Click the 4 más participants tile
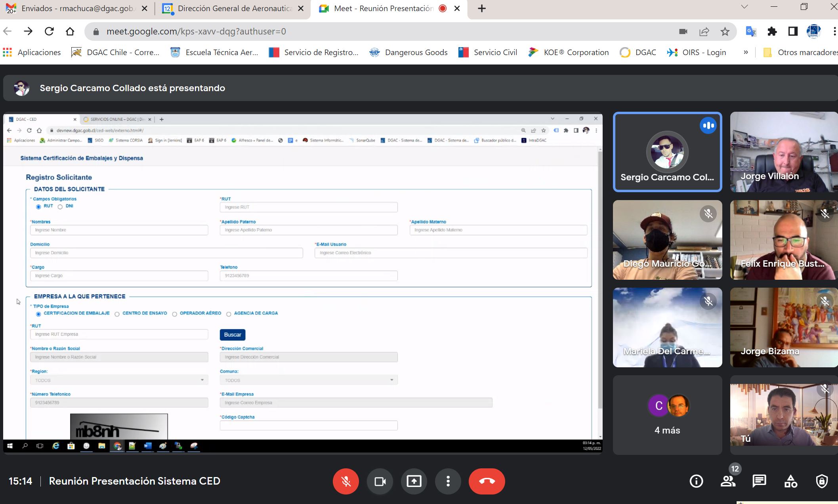This screenshot has height=504, width=838. (667, 415)
